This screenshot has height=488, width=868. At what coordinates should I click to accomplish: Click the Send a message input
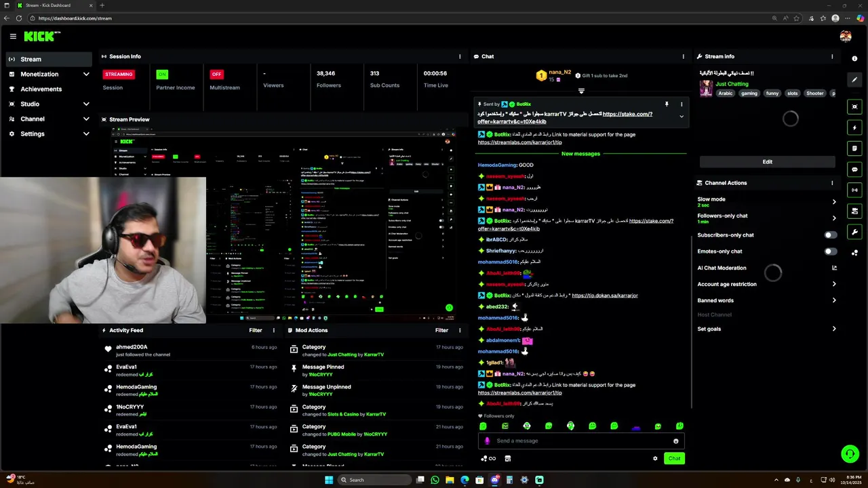(x=581, y=441)
